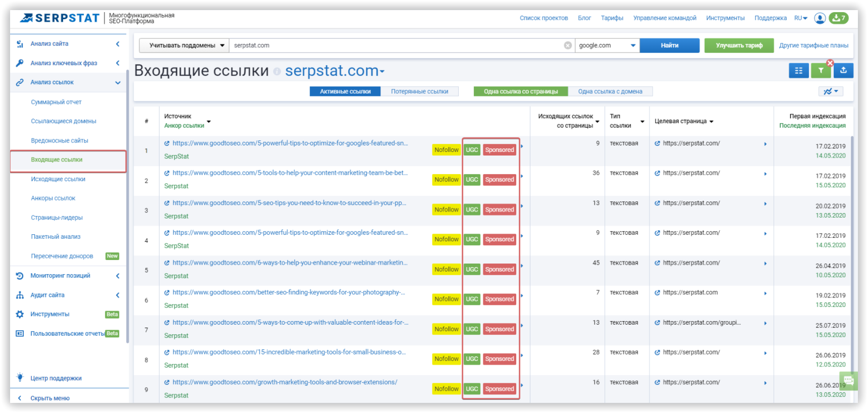Click the link analysis chain icon
This screenshot has height=413, width=868.
(20, 82)
